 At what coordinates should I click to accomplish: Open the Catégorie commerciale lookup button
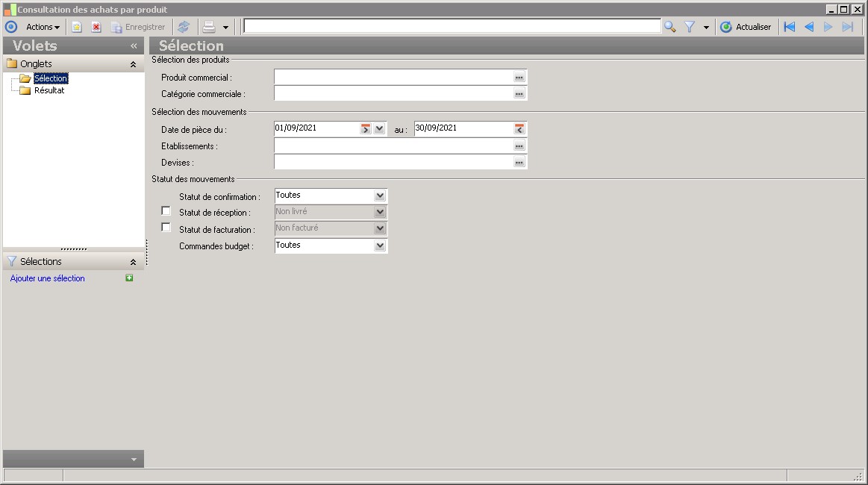tap(519, 94)
